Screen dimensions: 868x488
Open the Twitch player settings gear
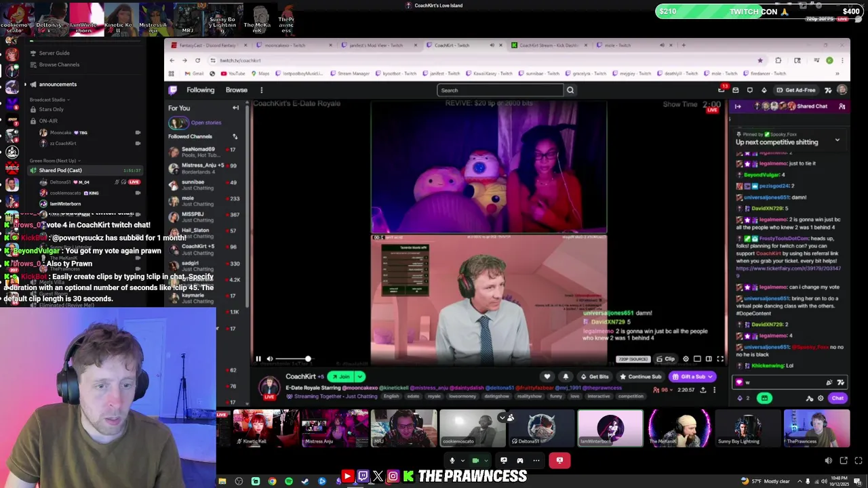pos(686,359)
